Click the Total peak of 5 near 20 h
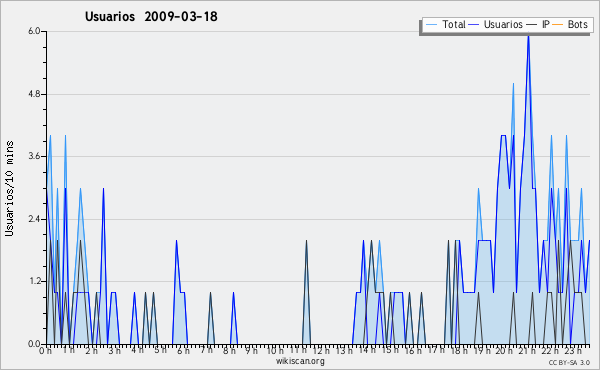 (x=513, y=84)
